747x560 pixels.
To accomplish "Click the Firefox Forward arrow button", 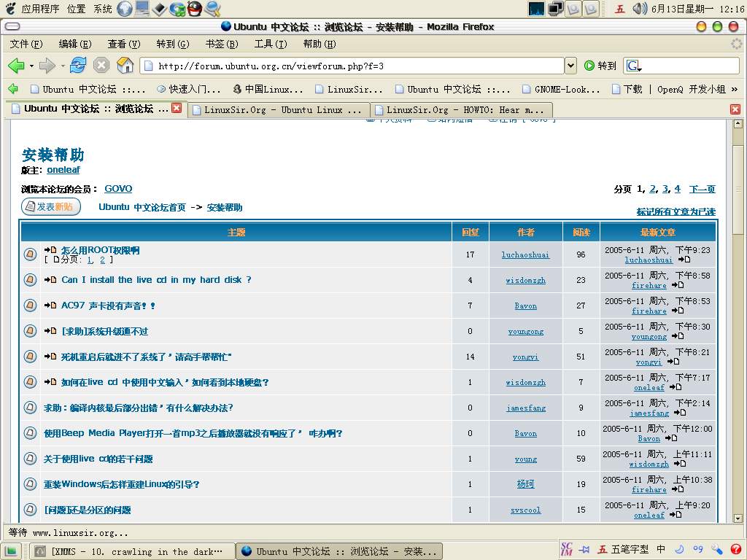I will 47,65.
